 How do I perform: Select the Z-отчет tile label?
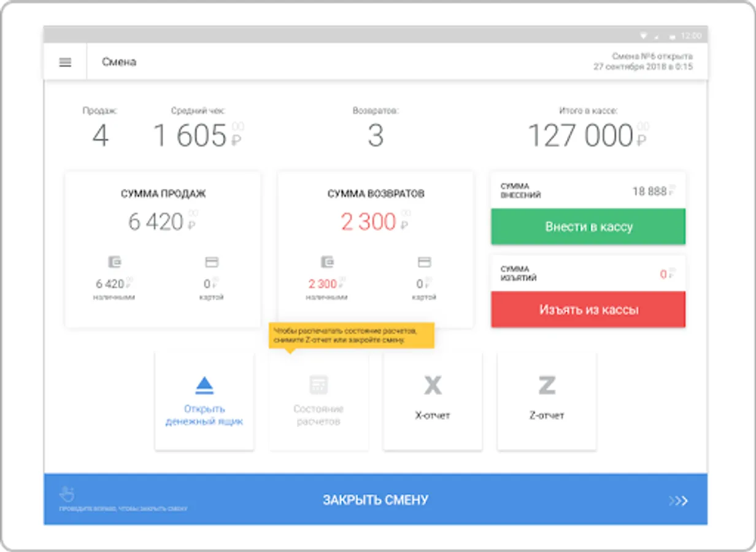(547, 415)
